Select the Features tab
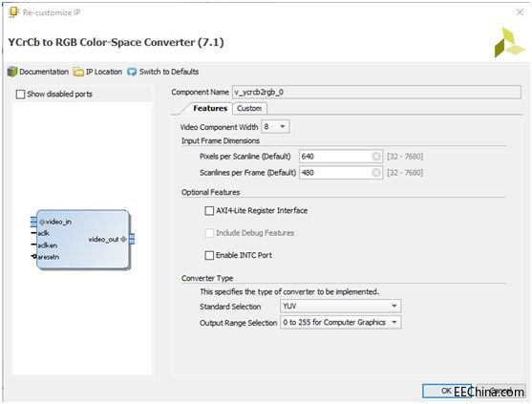Viewport: 532px width, 404px height. 210,109
